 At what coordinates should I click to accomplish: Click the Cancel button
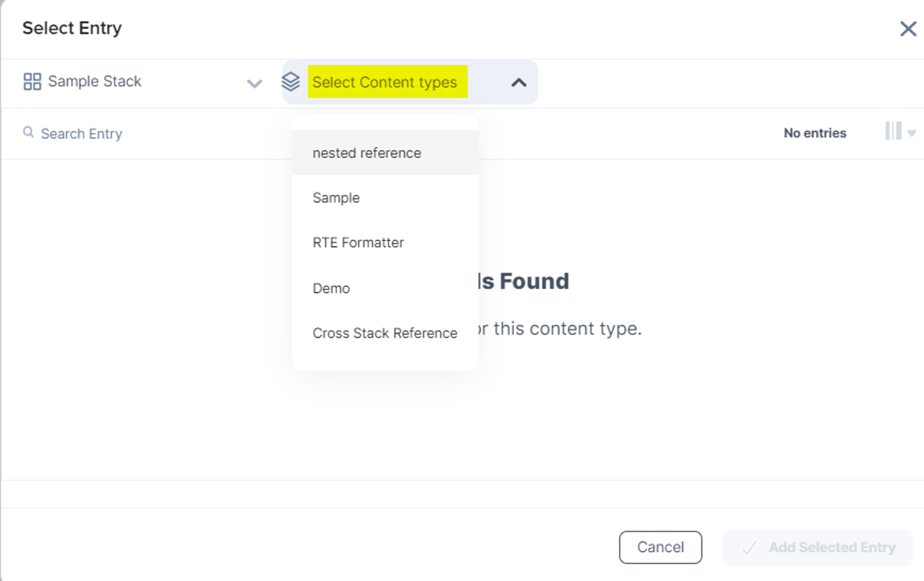(660, 547)
